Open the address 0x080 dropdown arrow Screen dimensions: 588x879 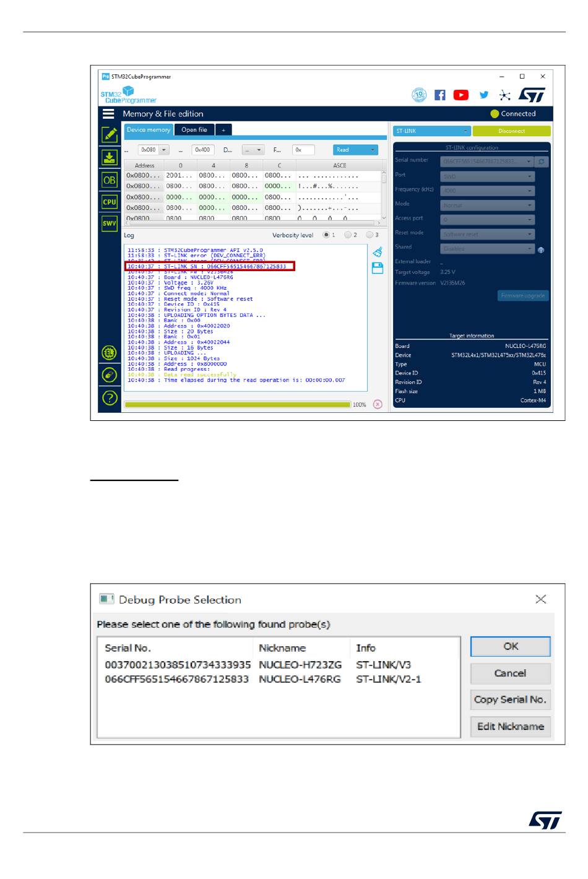coord(164,150)
